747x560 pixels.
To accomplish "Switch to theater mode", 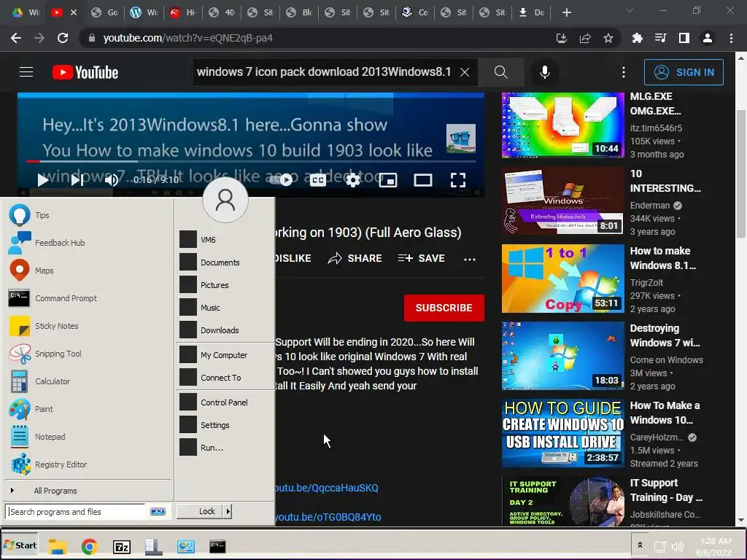I will click(423, 180).
